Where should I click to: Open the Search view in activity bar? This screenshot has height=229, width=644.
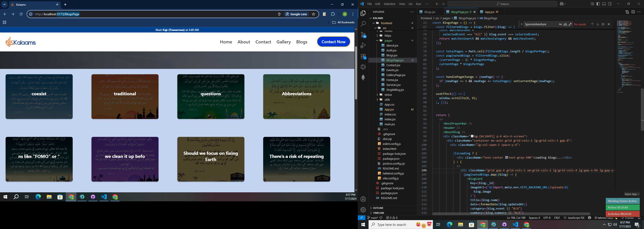pos(363,24)
